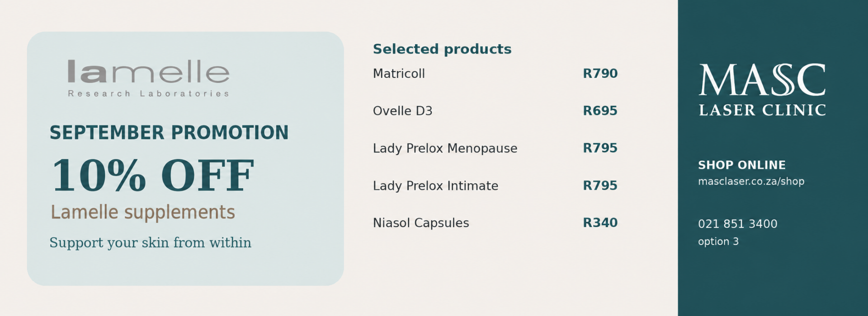Click the Lamelle Research Laboratories logo
The height and width of the screenshot is (316, 868).
click(148, 79)
